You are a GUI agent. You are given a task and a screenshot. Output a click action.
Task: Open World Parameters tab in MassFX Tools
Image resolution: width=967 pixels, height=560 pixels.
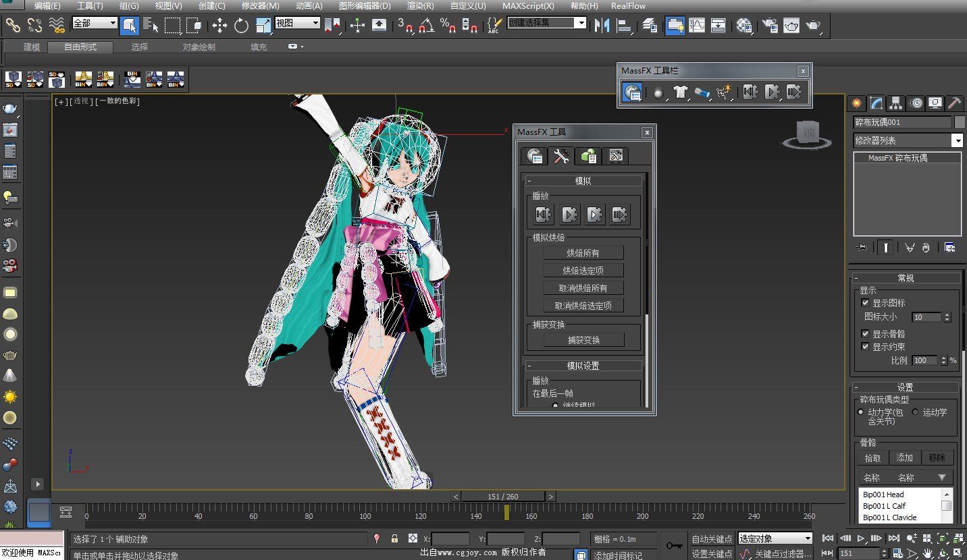(535, 157)
